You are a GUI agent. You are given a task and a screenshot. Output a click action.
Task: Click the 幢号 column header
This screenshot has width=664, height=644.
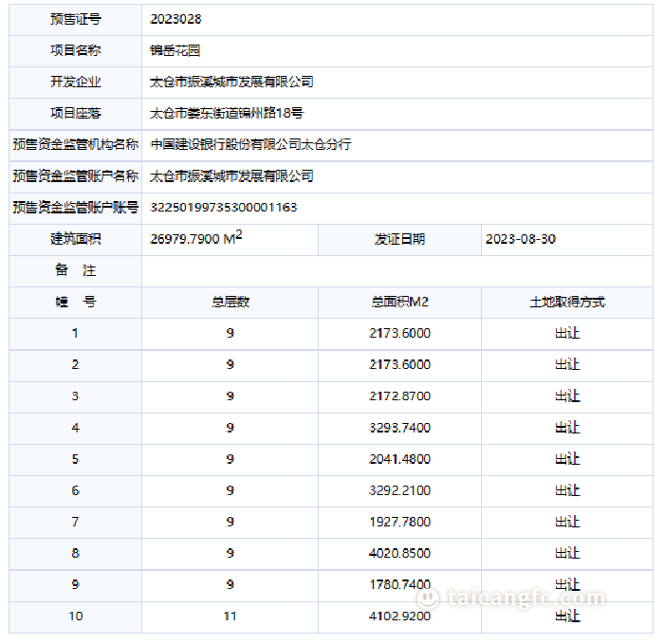tap(76, 302)
